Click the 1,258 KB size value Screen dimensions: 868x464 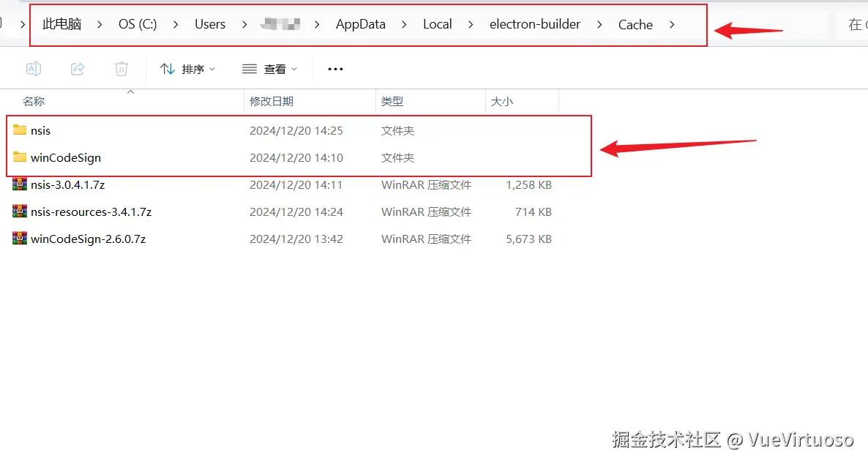528,185
